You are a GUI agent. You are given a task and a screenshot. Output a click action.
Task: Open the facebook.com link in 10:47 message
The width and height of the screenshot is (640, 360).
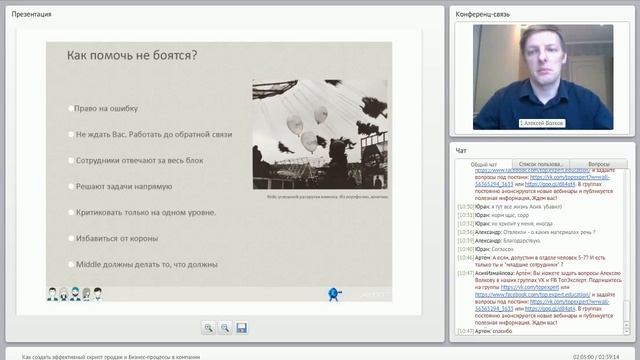[x=532, y=294]
